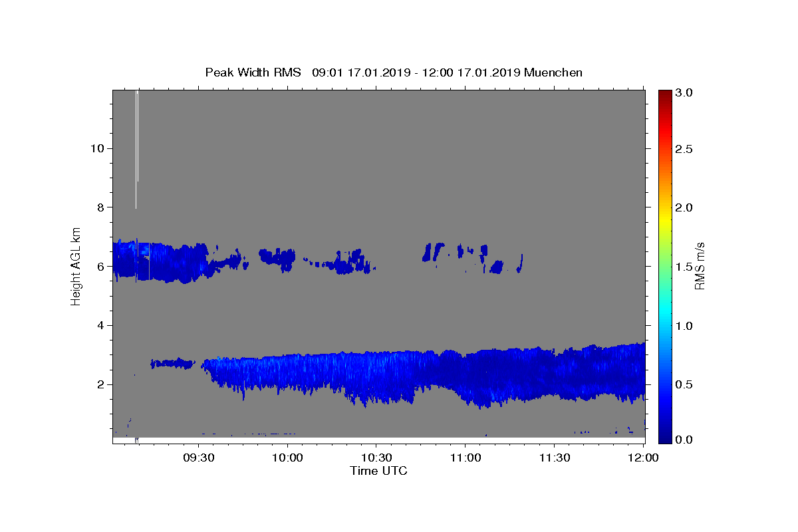
Task: Click the colorbar value 1.5
Action: pos(685,267)
